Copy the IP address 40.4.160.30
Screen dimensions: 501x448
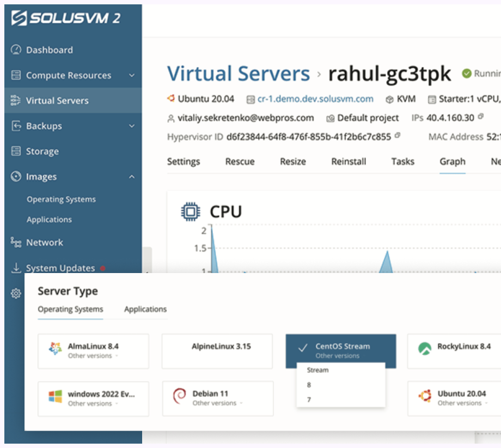pyautogui.click(x=481, y=117)
